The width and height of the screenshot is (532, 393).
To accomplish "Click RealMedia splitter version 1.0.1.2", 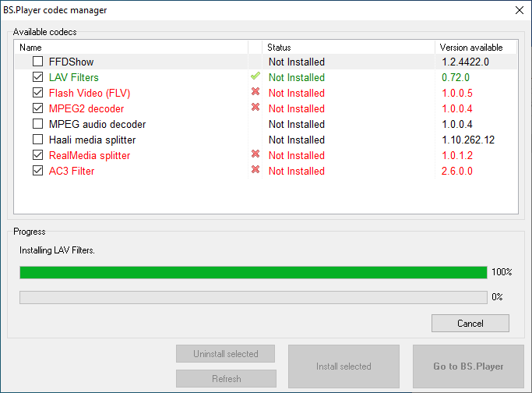I will (x=457, y=156).
